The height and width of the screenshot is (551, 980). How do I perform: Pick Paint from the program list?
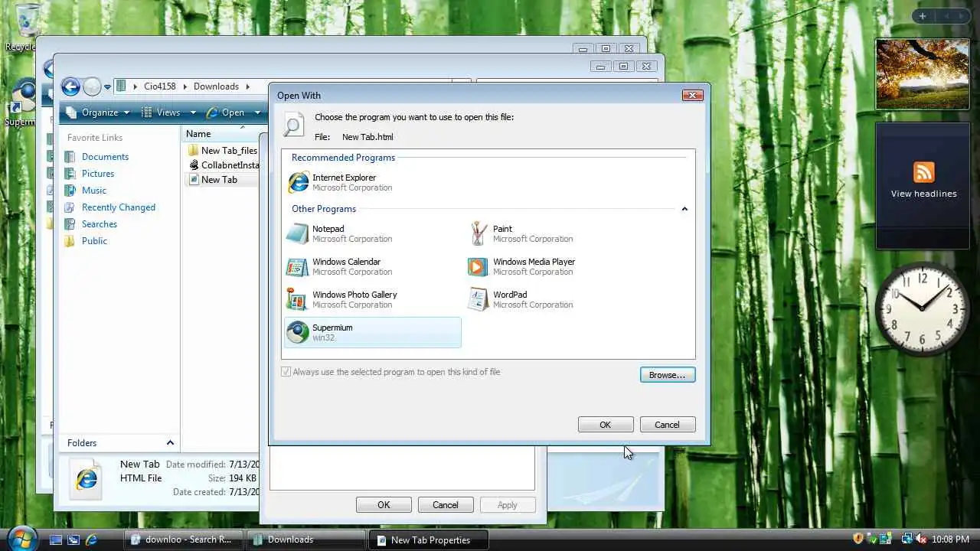point(554,233)
